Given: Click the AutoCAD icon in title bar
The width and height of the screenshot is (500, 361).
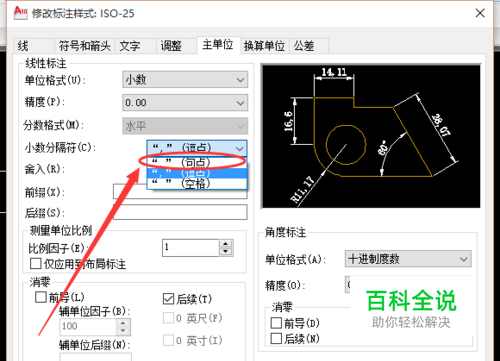Looking at the screenshot, I should (21, 13).
